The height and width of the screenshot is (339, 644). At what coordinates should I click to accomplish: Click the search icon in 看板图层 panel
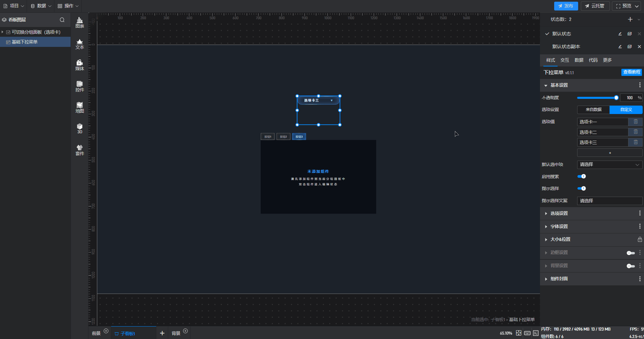62,20
